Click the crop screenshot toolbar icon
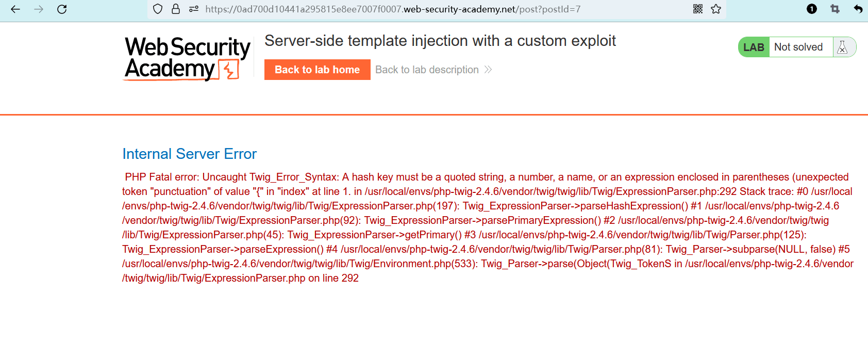 point(835,9)
